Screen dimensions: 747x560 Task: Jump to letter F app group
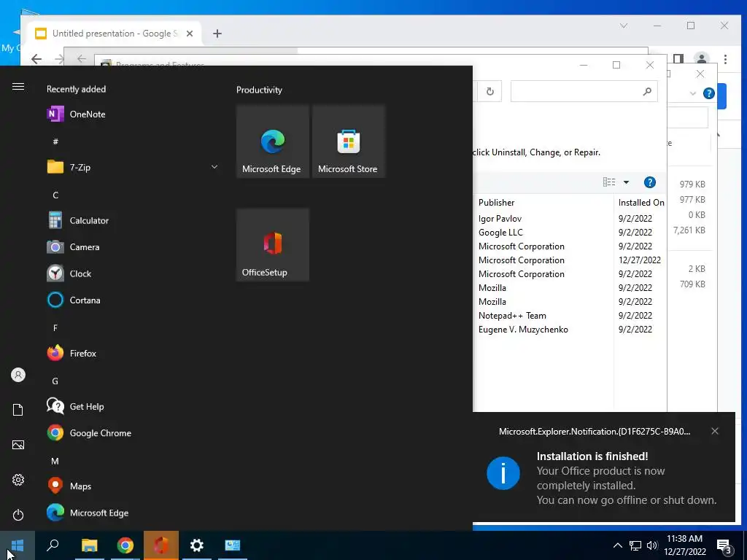55,327
